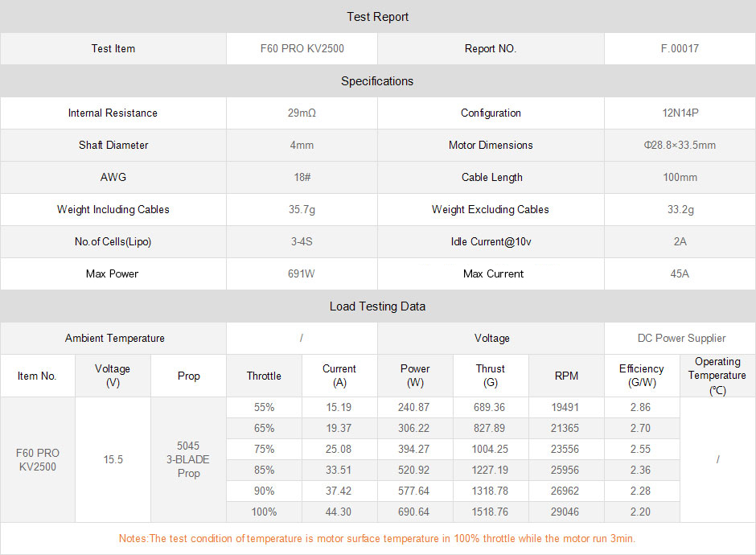Select the 'Motor Dimensions' label
Image resolution: width=756 pixels, height=555 pixels.
(491, 145)
